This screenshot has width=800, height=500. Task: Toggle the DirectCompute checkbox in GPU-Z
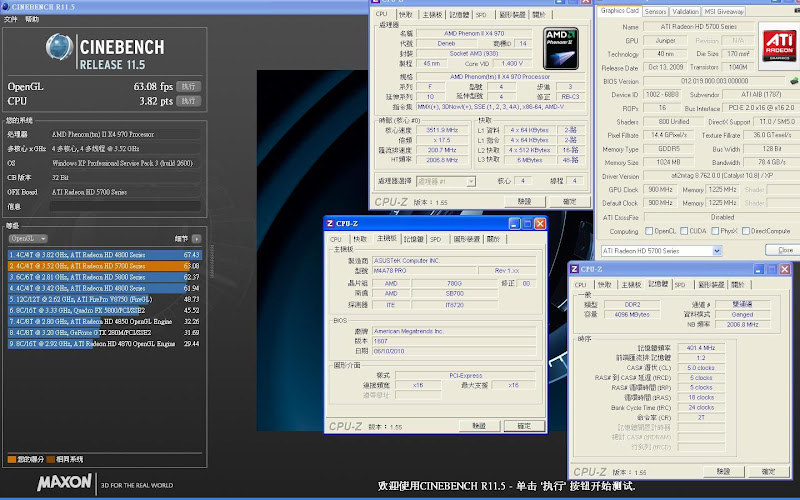746,231
